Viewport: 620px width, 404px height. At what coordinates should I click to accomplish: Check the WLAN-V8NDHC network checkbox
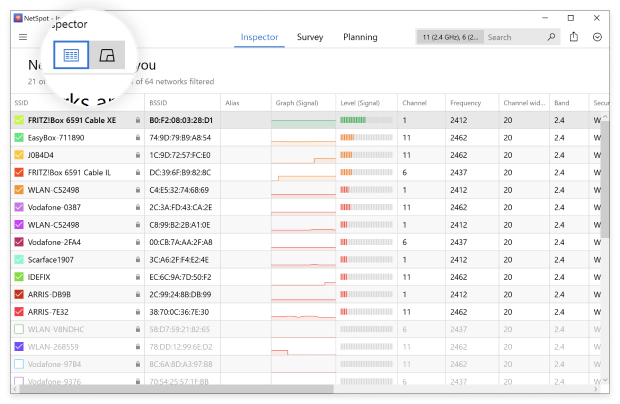[x=19, y=329]
